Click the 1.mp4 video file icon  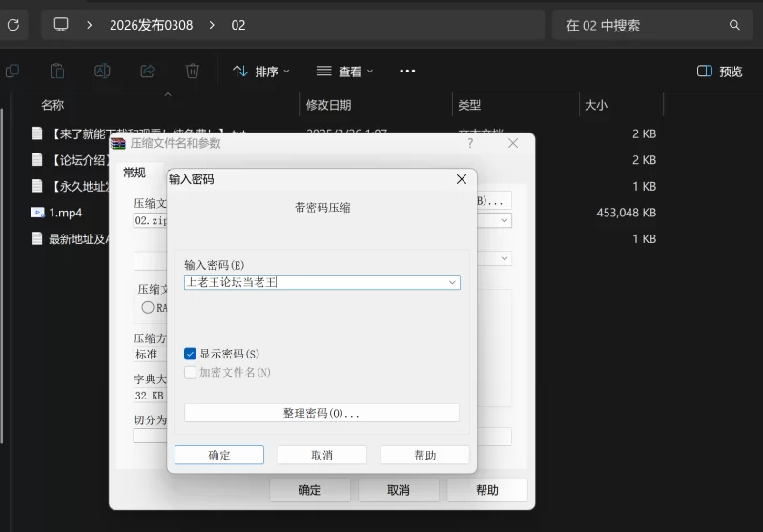coord(37,213)
